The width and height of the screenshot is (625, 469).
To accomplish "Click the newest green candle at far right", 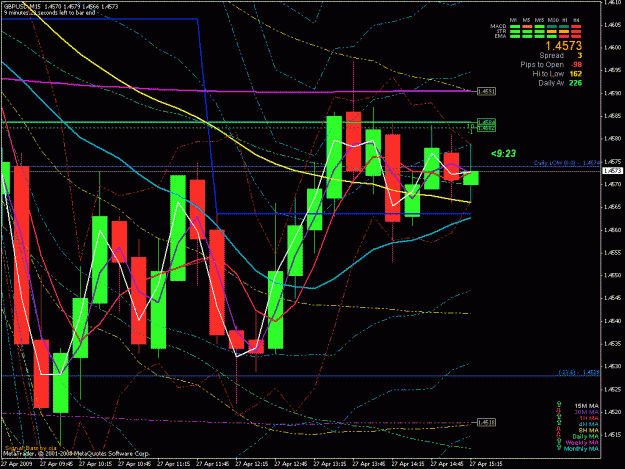I will click(x=471, y=178).
